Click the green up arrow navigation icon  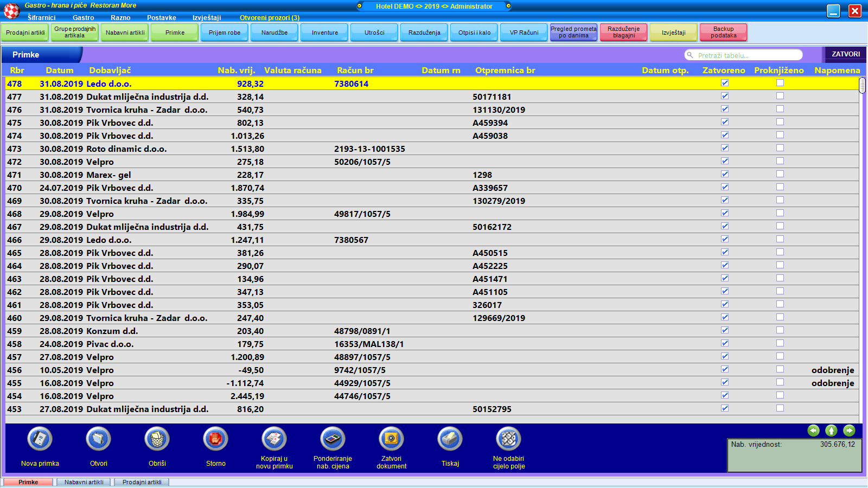point(831,431)
